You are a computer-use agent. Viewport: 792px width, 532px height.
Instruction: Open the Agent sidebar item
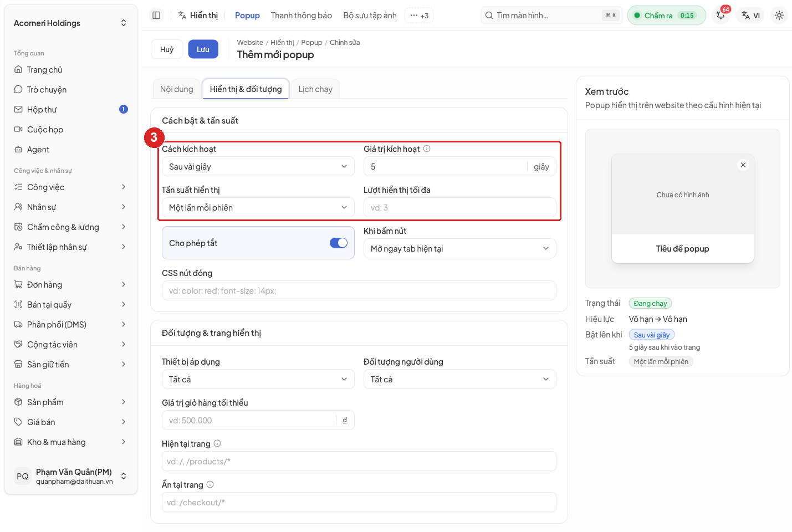click(71, 150)
